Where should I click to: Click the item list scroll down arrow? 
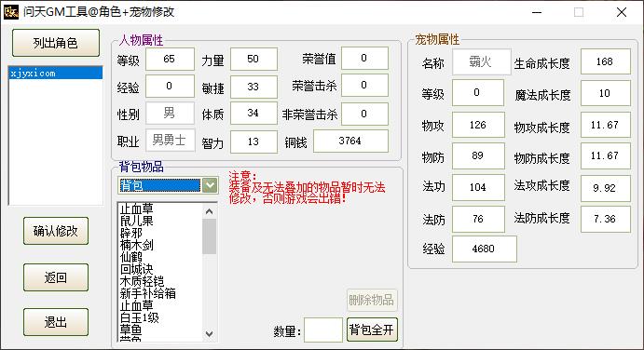click(209, 334)
